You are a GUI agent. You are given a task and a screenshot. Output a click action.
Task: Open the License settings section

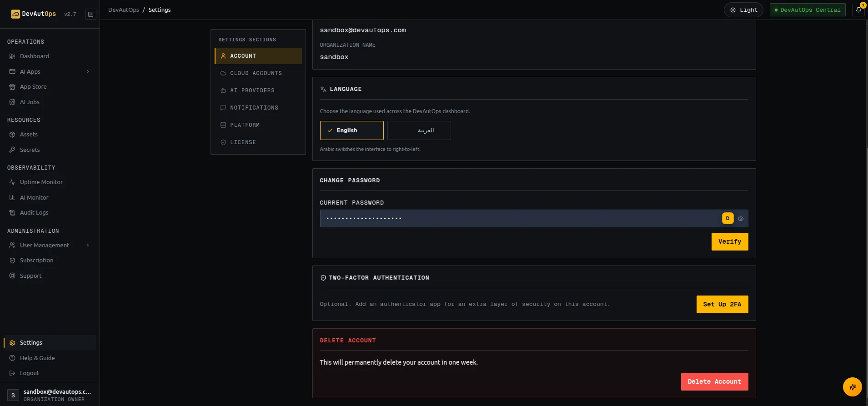pyautogui.click(x=258, y=142)
